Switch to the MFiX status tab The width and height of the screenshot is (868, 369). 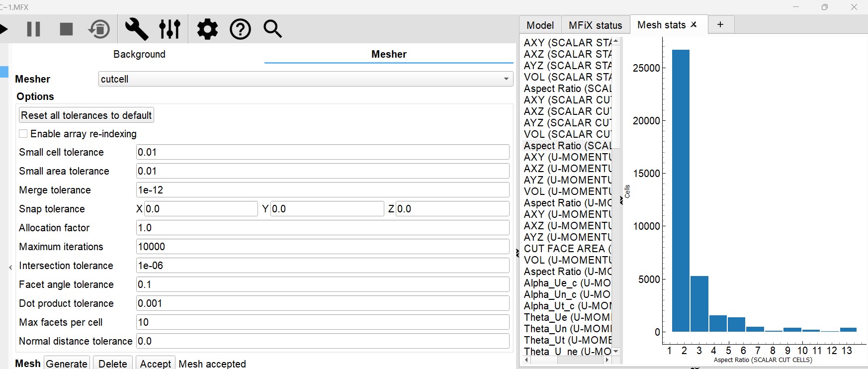tap(595, 25)
